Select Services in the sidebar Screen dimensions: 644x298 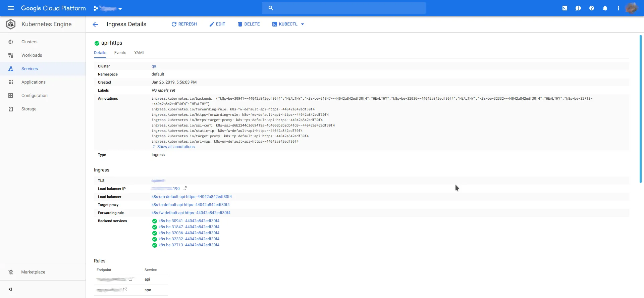(43, 69)
